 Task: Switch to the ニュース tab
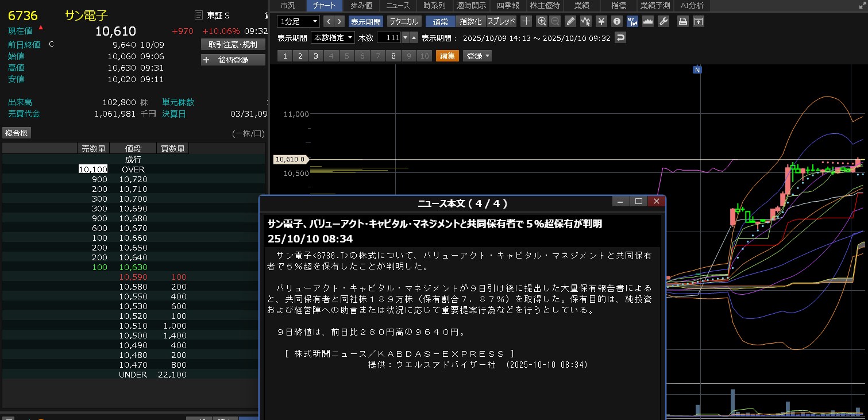[x=398, y=5]
